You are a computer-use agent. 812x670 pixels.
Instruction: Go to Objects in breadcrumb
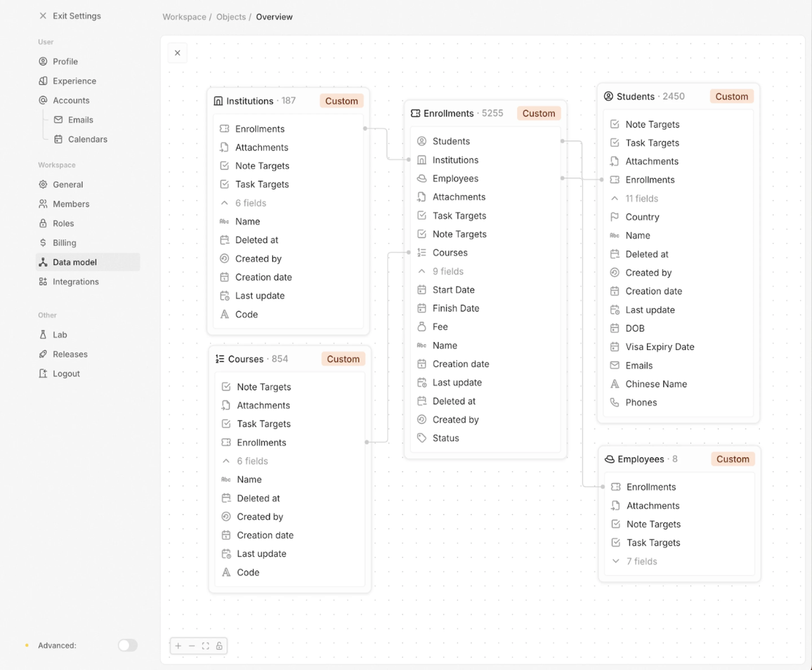coord(231,17)
